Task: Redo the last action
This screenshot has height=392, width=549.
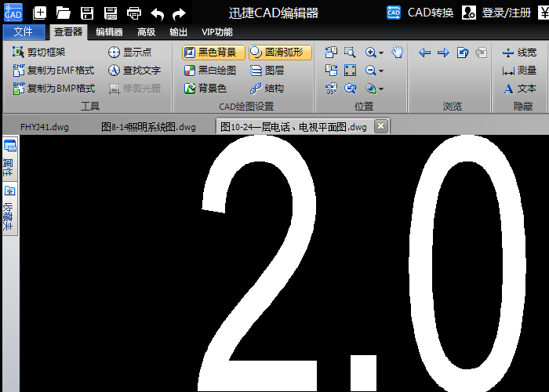Action: 180,13
